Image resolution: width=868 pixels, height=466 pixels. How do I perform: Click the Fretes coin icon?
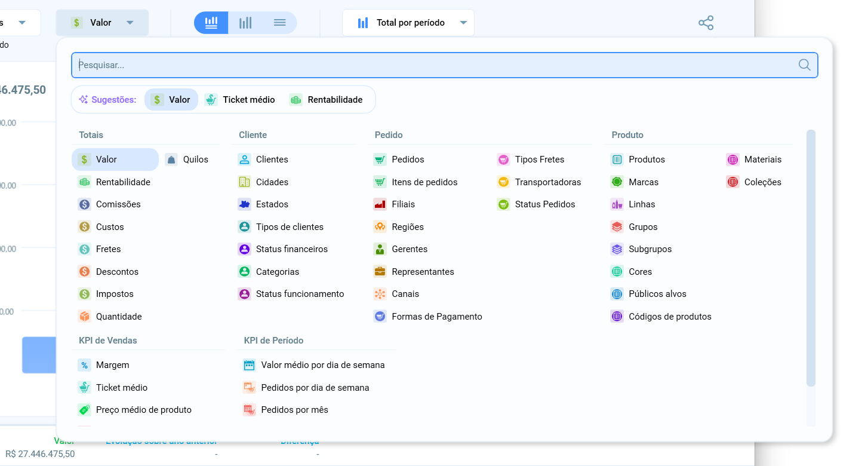[x=84, y=249]
